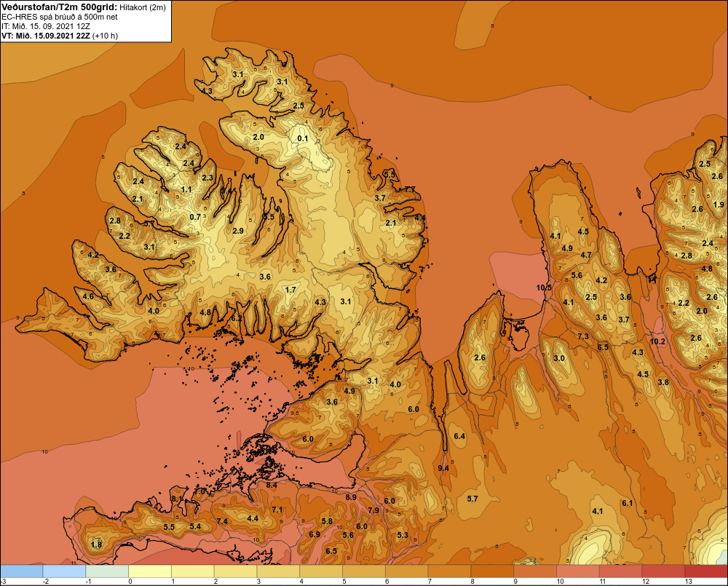The width and height of the screenshot is (728, 586).
Task: Click the legend swatch between 4 and 5
Action: (x=321, y=571)
